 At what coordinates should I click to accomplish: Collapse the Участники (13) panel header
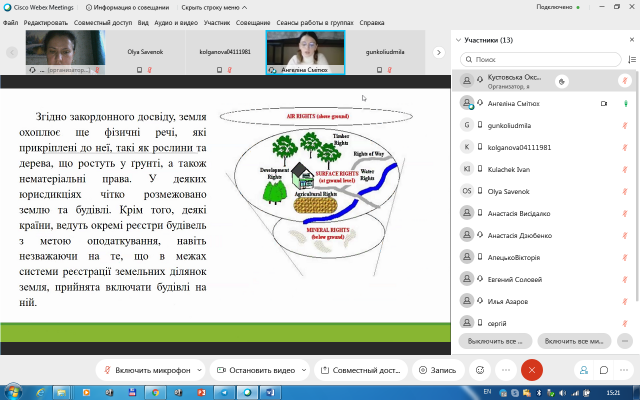[459, 40]
